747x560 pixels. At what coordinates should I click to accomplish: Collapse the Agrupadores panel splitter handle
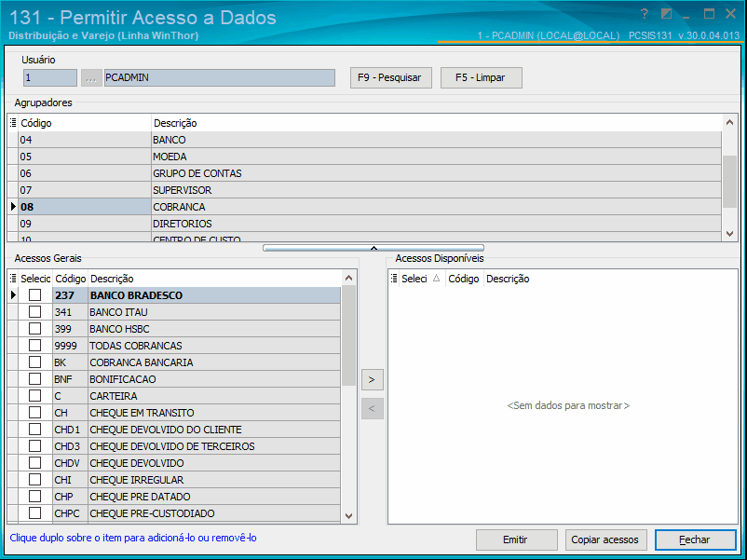(x=373, y=248)
